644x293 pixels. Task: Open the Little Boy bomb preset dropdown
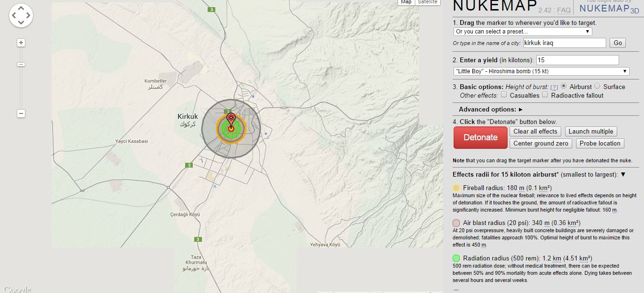(541, 71)
